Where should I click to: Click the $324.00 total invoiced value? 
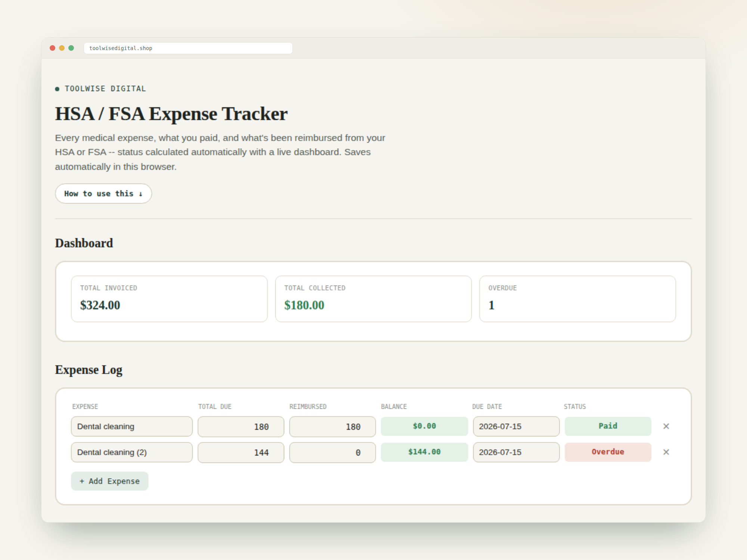(100, 305)
